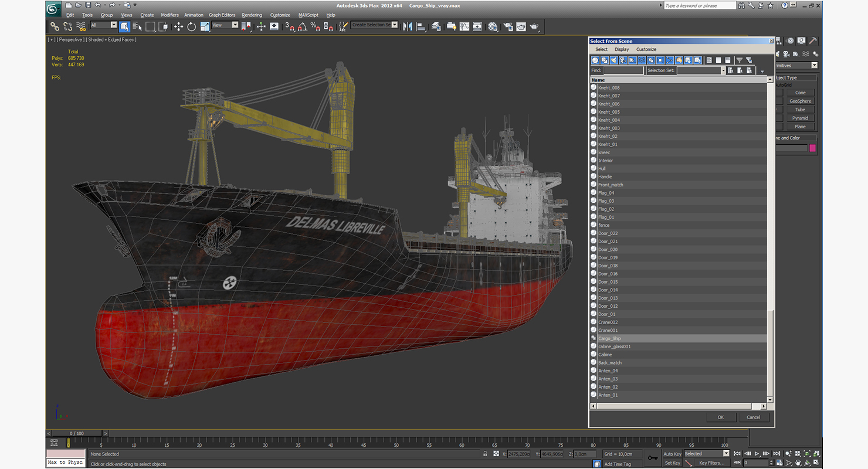Click the vertical scrollbar thumb in object list
This screenshot has width=868, height=469.
tap(770, 353)
